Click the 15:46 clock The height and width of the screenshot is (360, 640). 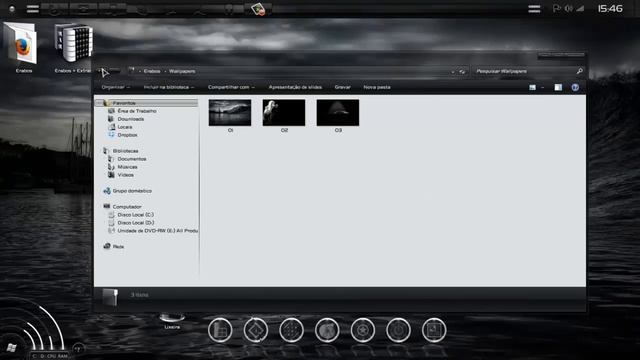coord(610,9)
